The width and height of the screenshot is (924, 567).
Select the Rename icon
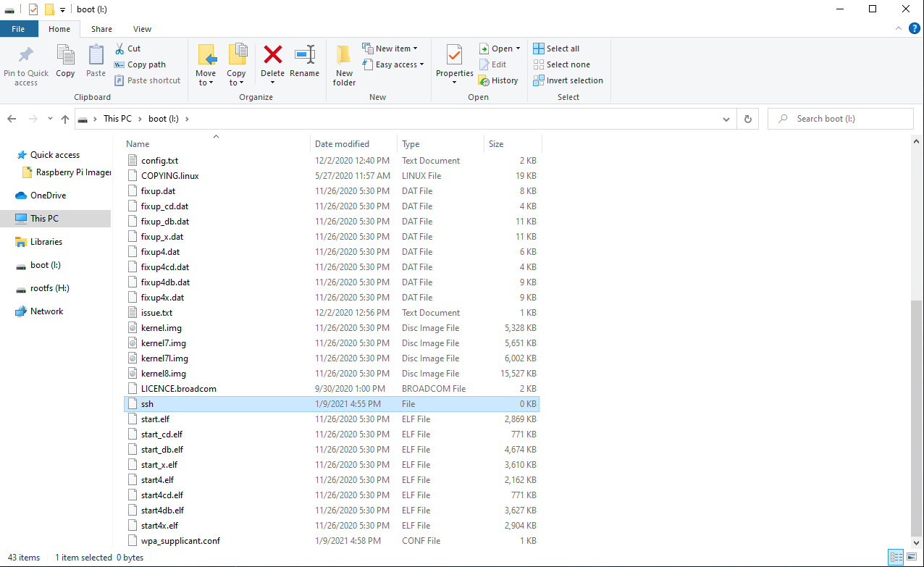tap(304, 64)
